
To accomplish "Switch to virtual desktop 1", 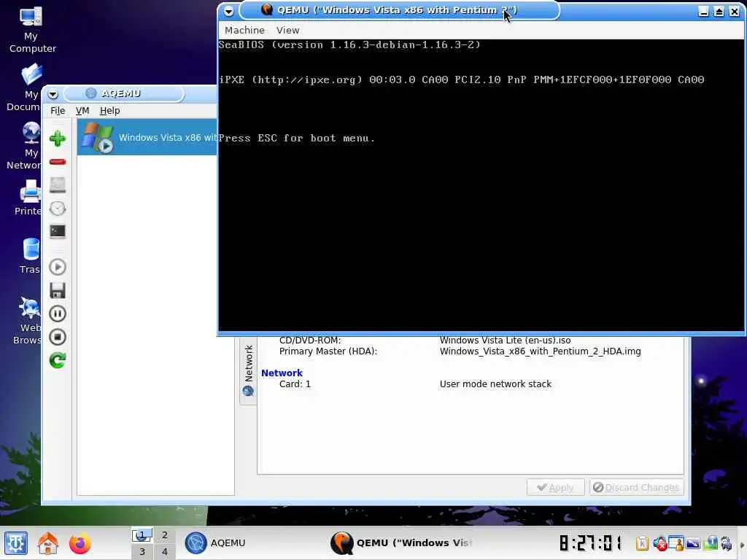I will [x=142, y=535].
